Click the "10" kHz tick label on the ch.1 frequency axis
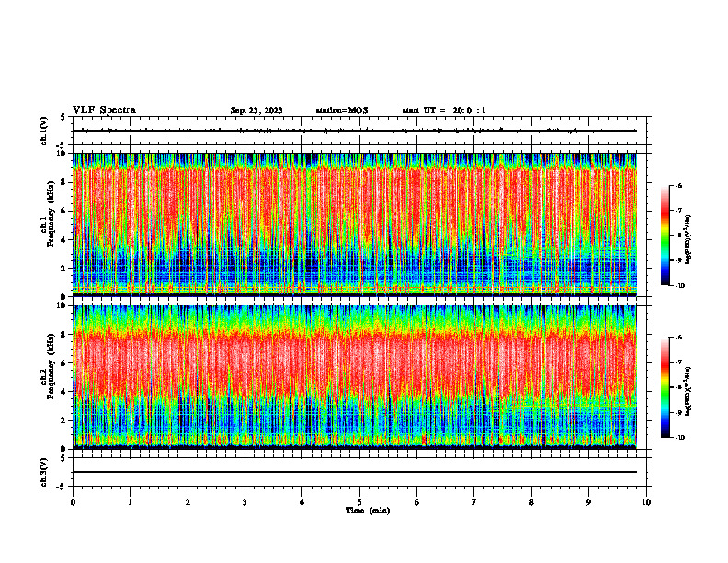 coord(63,154)
